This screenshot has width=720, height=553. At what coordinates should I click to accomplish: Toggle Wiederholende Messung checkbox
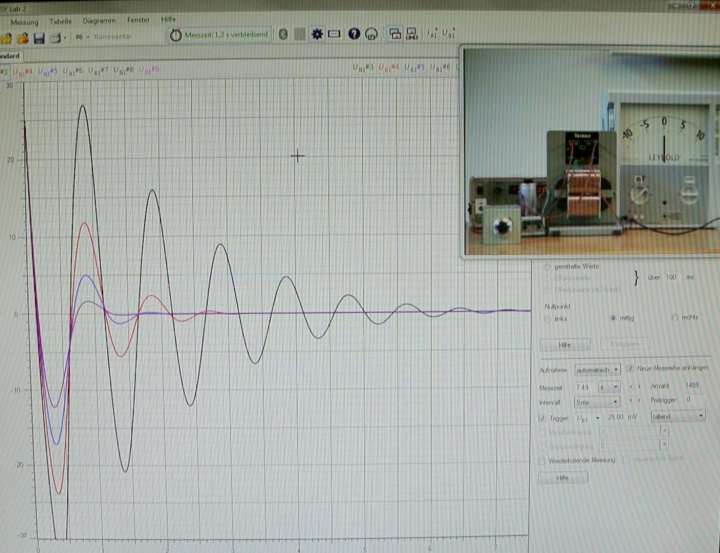tap(542, 460)
